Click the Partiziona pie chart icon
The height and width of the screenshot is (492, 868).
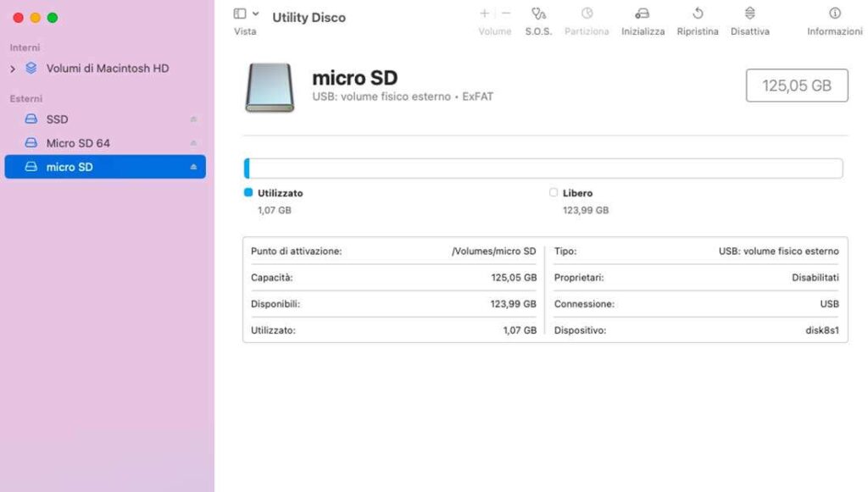[x=587, y=14]
